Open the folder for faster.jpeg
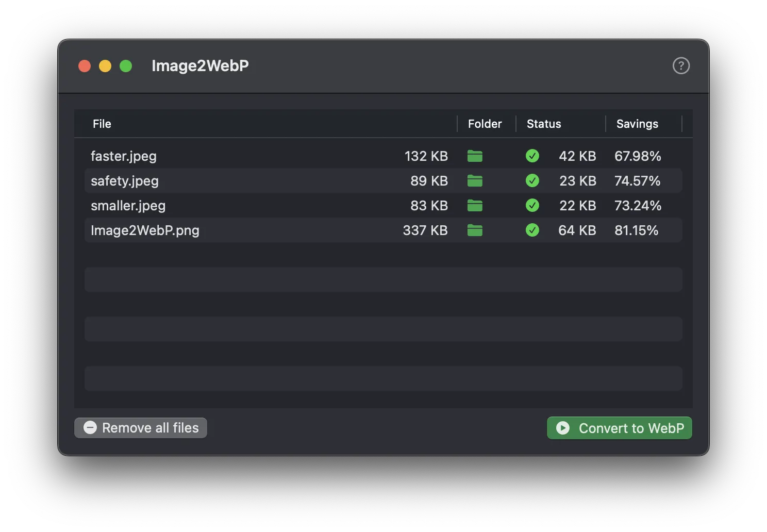767x532 pixels. point(475,156)
